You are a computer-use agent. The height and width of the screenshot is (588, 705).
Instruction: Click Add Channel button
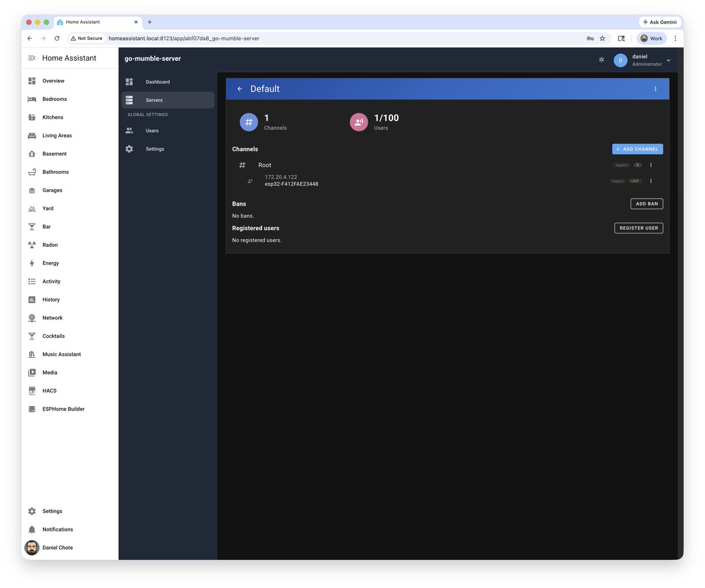coord(637,149)
